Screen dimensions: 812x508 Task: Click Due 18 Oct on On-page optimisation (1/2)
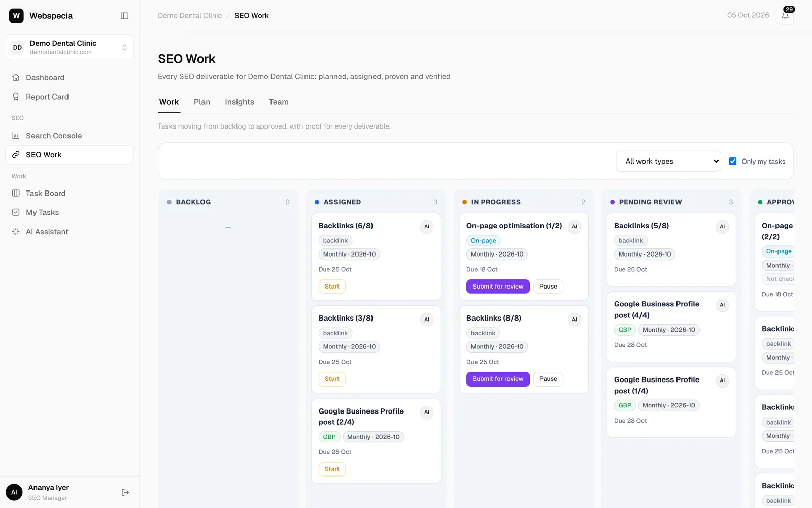point(482,270)
